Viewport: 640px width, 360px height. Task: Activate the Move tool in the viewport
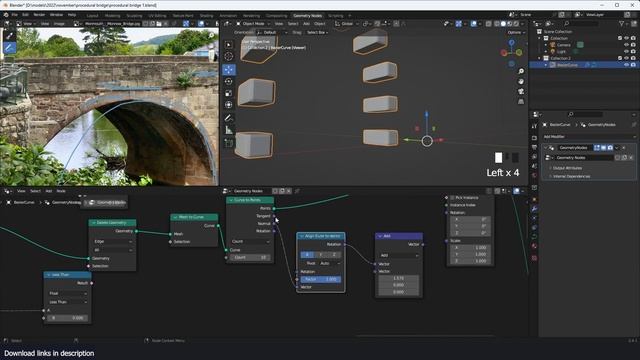[x=229, y=69]
